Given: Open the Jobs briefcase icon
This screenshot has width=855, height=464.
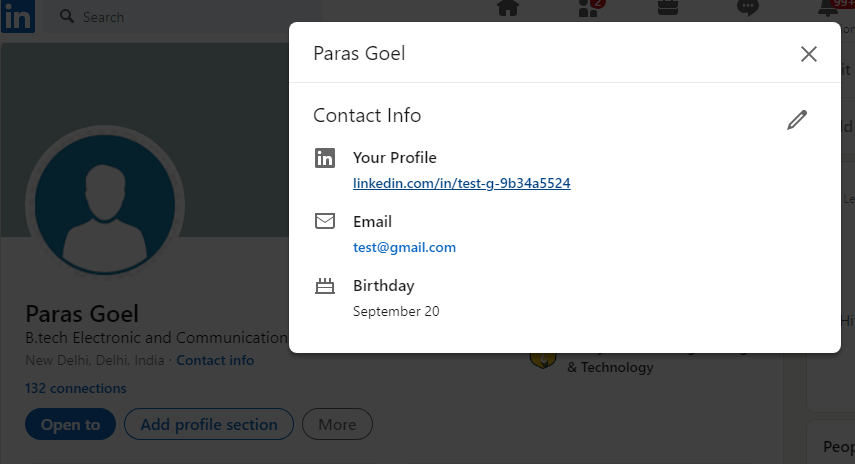Looking at the screenshot, I should pos(667,8).
